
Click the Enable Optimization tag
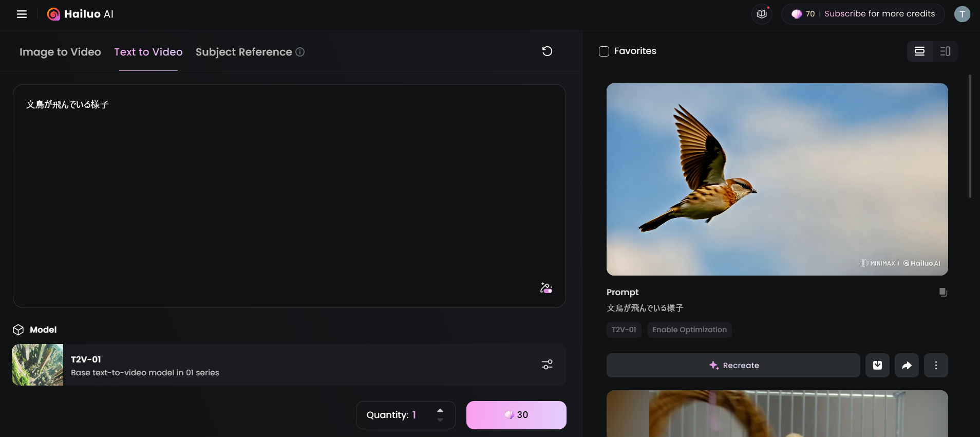(x=690, y=330)
